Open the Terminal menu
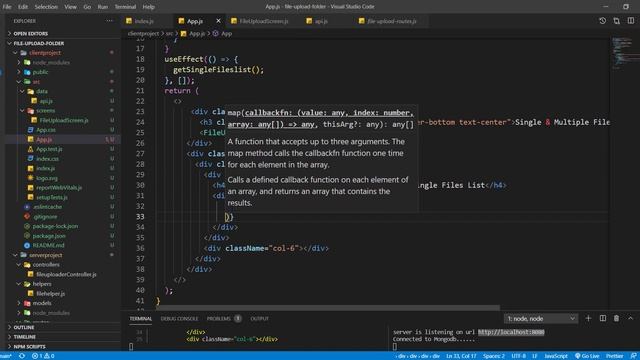The image size is (640, 360). click(x=125, y=7)
